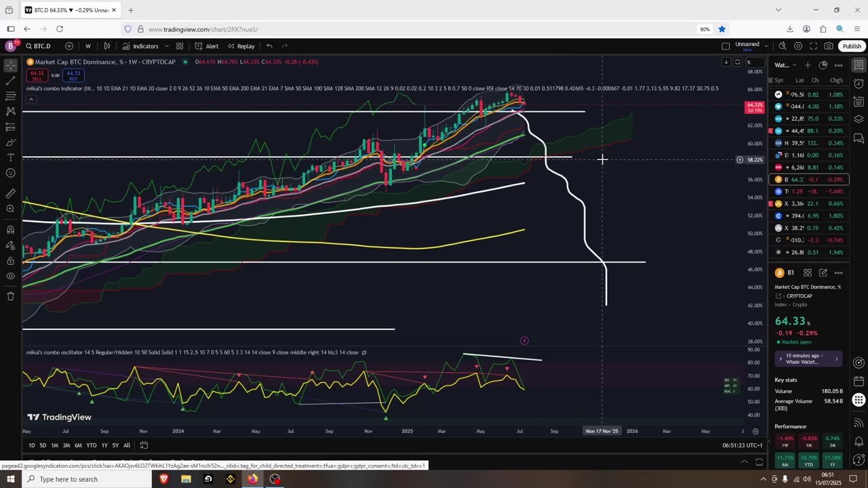Open File Explorer from taskbar
Screen dimensions: 868x488
tap(186, 479)
